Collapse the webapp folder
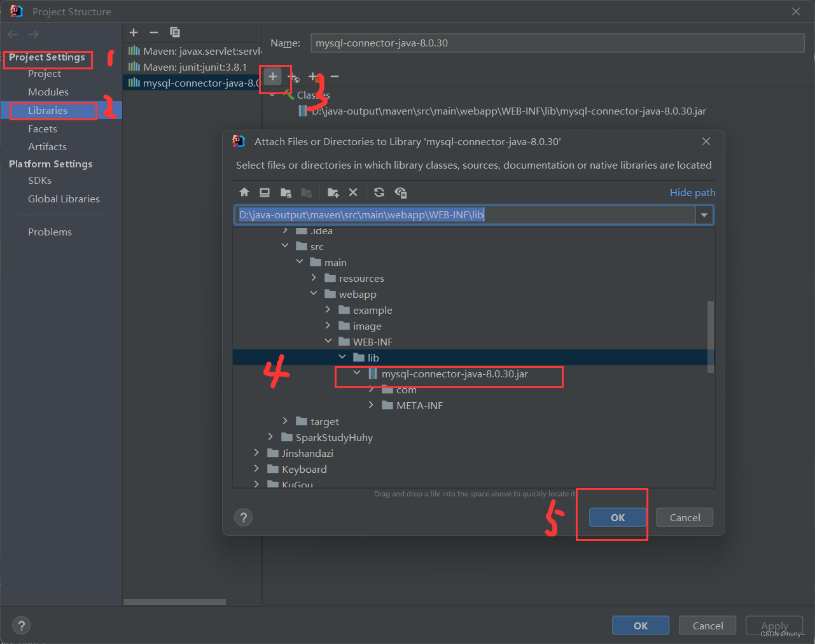815x644 pixels. [x=314, y=293]
